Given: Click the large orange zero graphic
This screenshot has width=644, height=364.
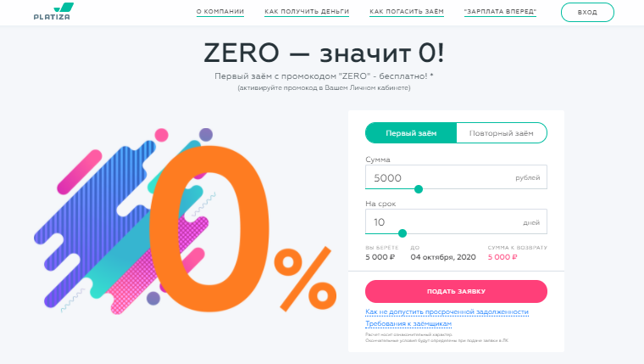Looking at the screenshot, I should [x=209, y=227].
